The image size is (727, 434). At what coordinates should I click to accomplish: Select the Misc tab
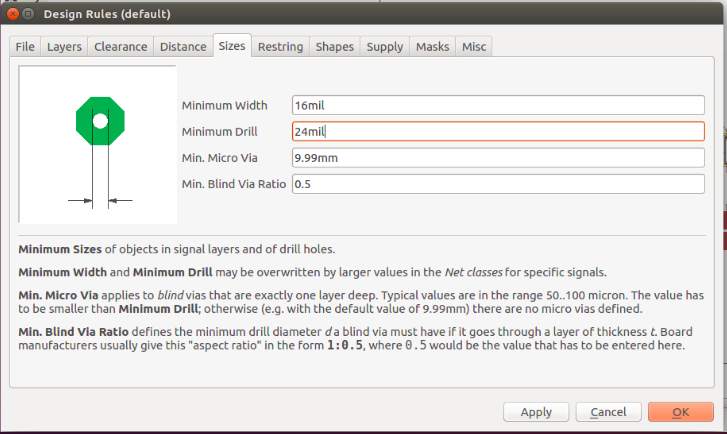click(x=474, y=47)
